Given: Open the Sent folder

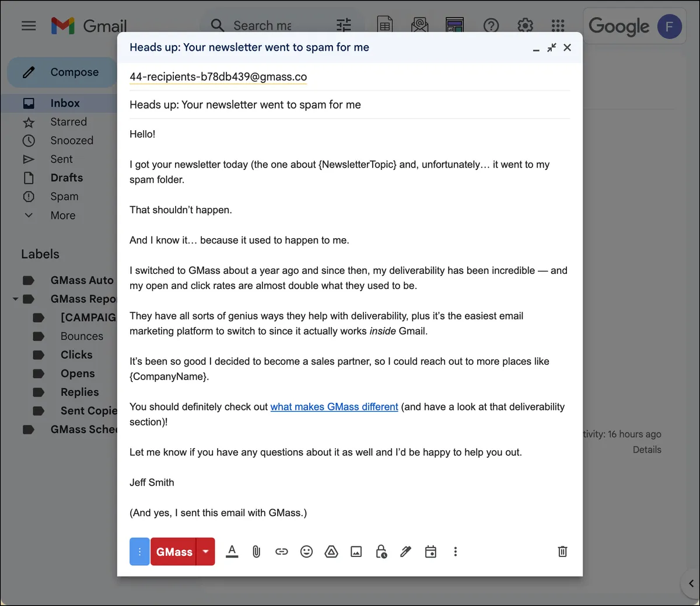Looking at the screenshot, I should tap(61, 159).
